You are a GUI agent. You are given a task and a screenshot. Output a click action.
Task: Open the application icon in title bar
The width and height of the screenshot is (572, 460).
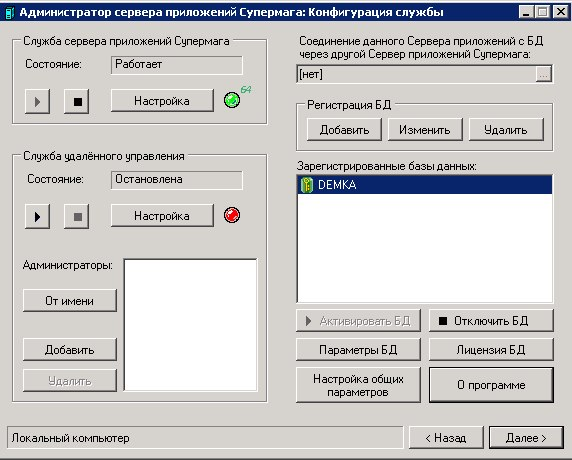(9, 13)
